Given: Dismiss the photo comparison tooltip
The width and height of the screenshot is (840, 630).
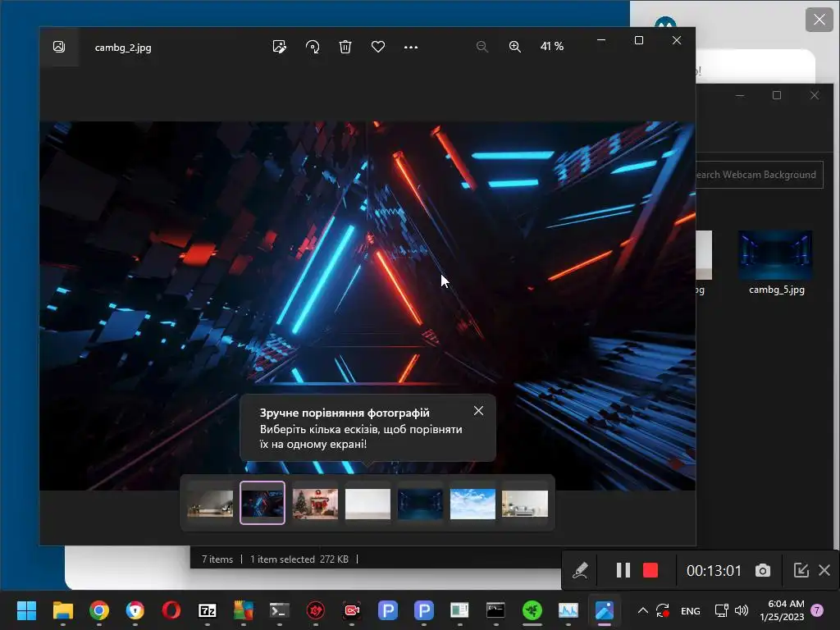Looking at the screenshot, I should [478, 411].
